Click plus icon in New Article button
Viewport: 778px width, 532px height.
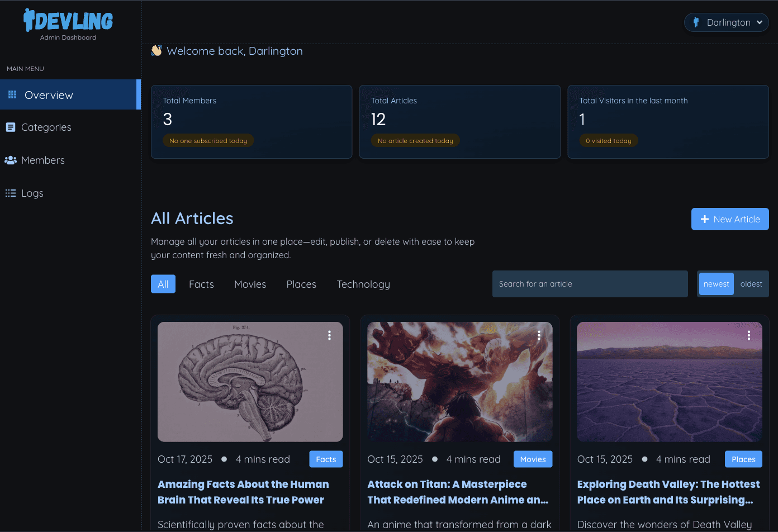click(x=705, y=219)
